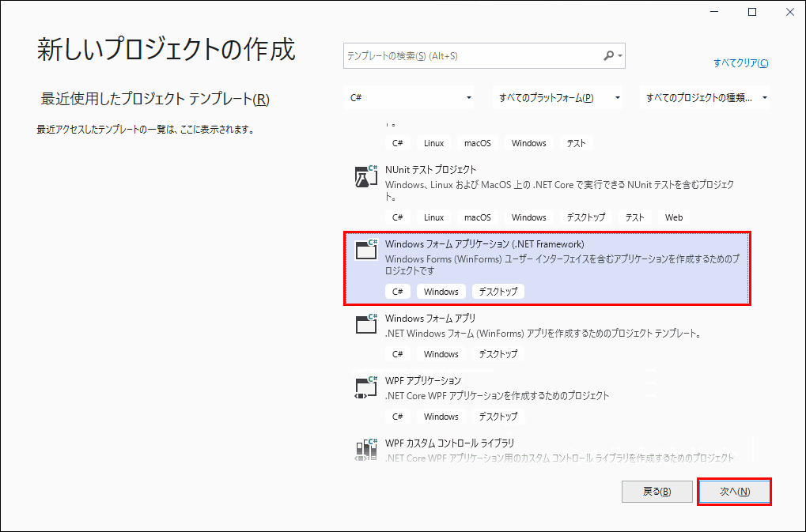Click the Windows フォーム アプリ template icon

(366, 324)
